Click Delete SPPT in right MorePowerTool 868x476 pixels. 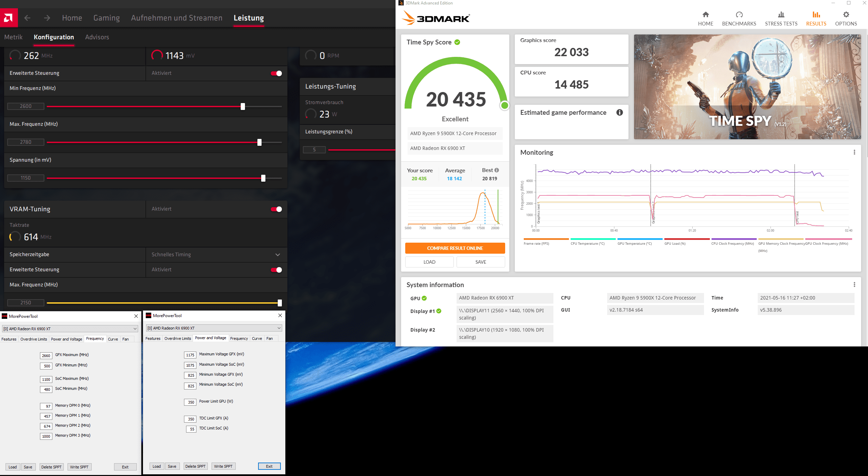click(x=195, y=466)
